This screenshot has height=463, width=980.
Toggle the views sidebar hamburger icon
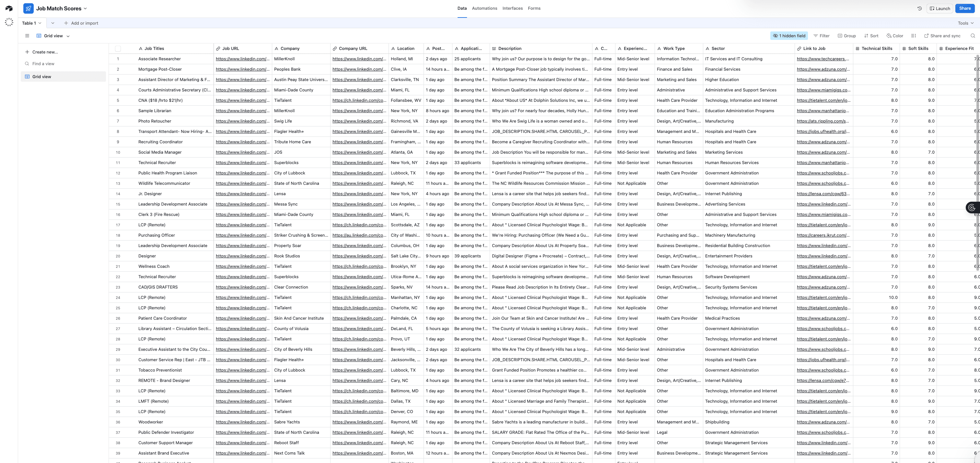pyautogui.click(x=27, y=36)
